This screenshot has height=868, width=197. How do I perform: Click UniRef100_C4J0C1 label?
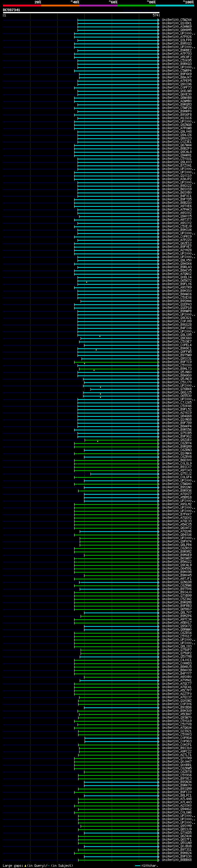(x=176, y=660)
